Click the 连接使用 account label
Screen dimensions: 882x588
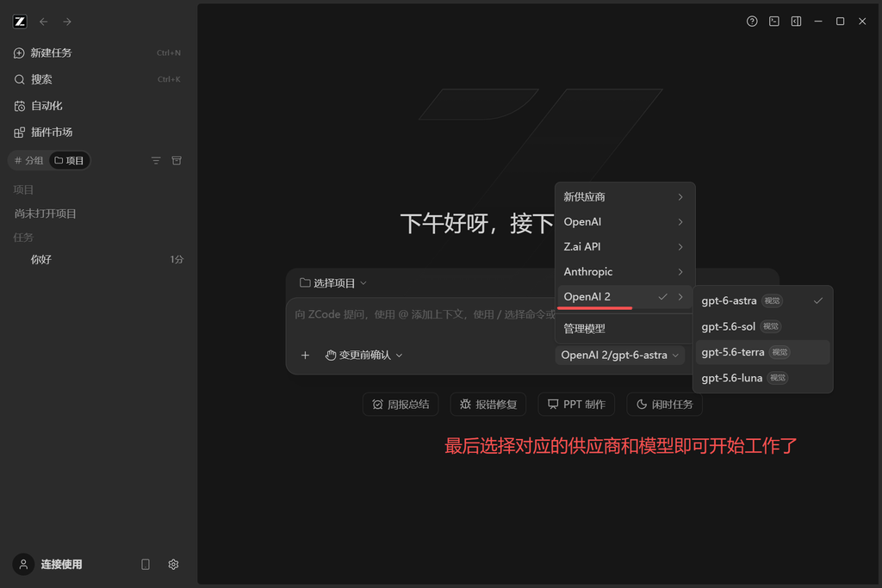(61, 565)
